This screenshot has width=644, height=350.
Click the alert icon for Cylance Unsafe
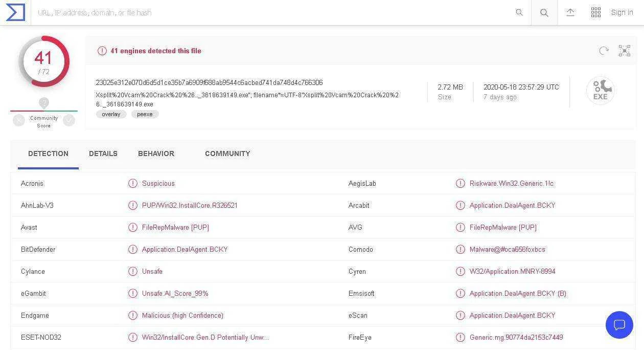click(x=133, y=271)
